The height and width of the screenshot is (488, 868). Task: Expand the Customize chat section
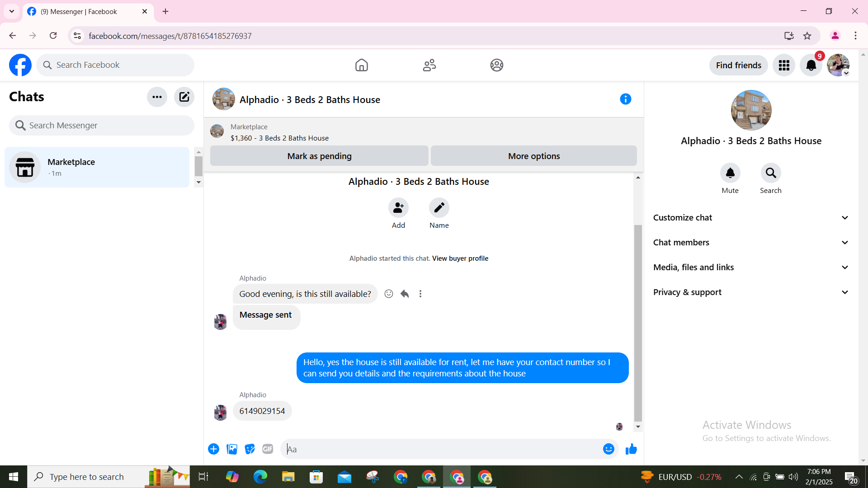pyautogui.click(x=750, y=218)
